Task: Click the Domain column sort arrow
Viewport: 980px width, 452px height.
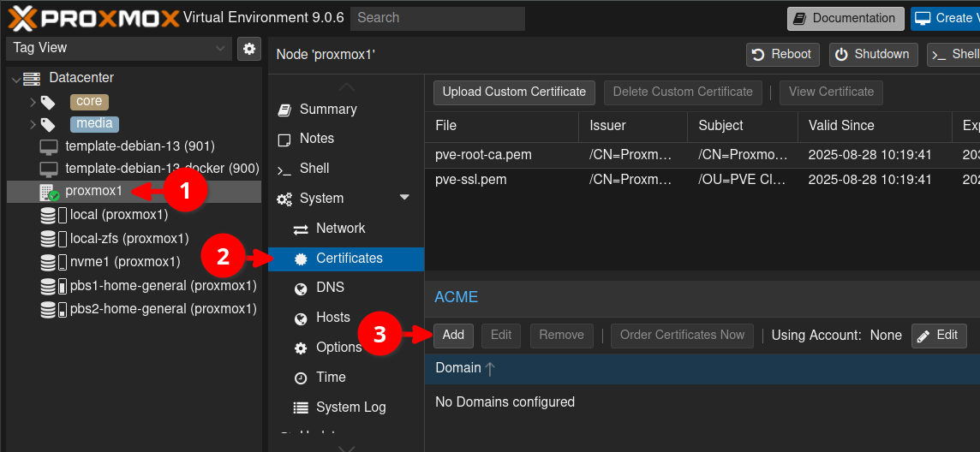Action: [x=490, y=368]
